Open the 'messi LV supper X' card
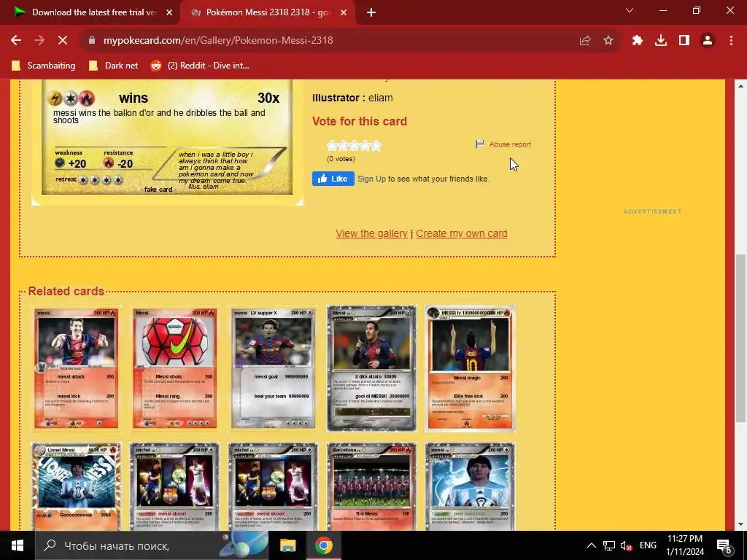This screenshot has width=747, height=560. pos(273,368)
